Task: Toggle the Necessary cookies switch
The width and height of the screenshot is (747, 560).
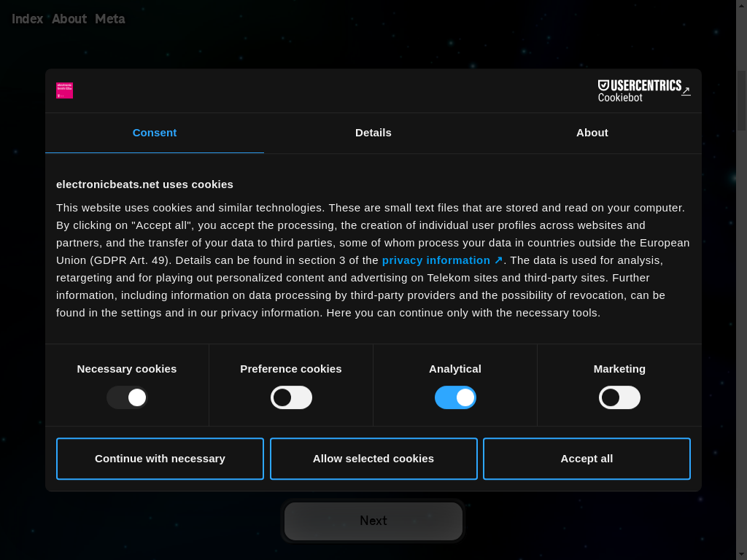Action: point(127,397)
